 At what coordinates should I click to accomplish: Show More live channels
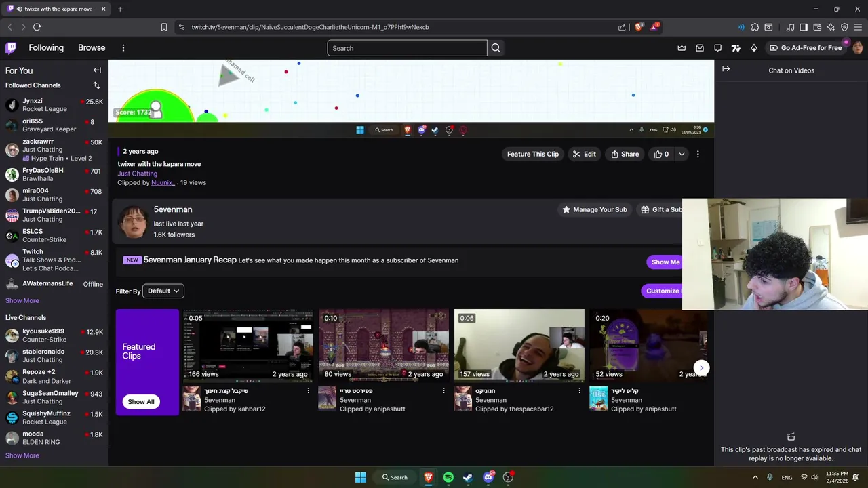point(22,455)
